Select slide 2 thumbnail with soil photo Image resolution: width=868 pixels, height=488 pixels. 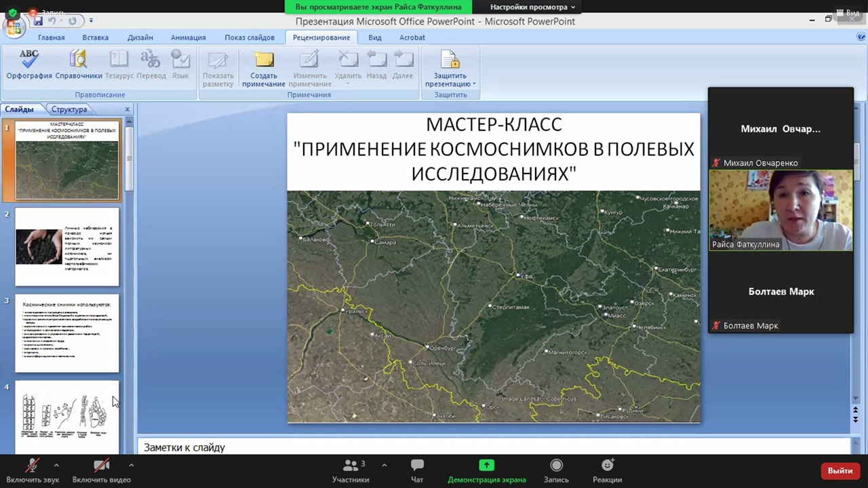click(x=67, y=247)
